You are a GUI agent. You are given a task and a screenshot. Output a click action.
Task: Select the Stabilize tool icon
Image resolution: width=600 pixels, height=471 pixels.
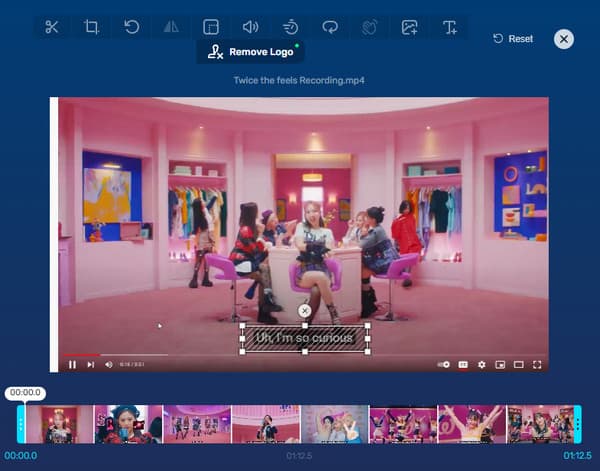(370, 27)
